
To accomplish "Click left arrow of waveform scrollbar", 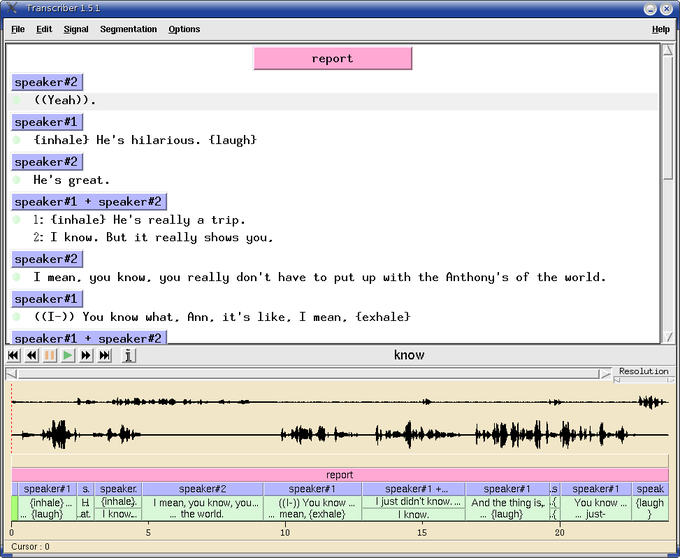I will [x=11, y=374].
